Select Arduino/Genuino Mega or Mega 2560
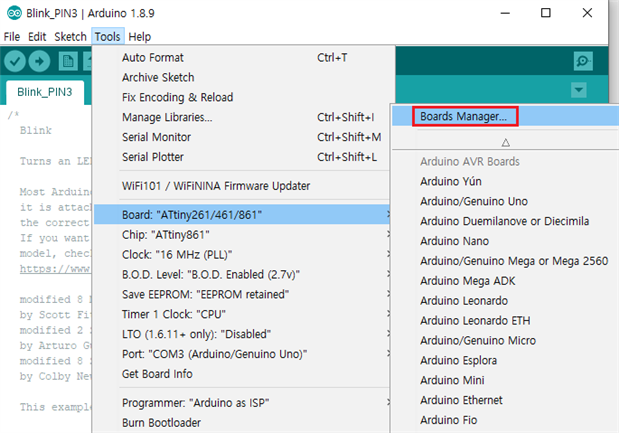 (x=505, y=261)
